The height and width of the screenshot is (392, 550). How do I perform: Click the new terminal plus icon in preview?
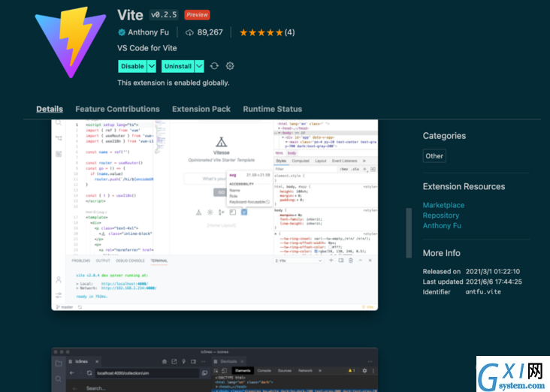331,261
